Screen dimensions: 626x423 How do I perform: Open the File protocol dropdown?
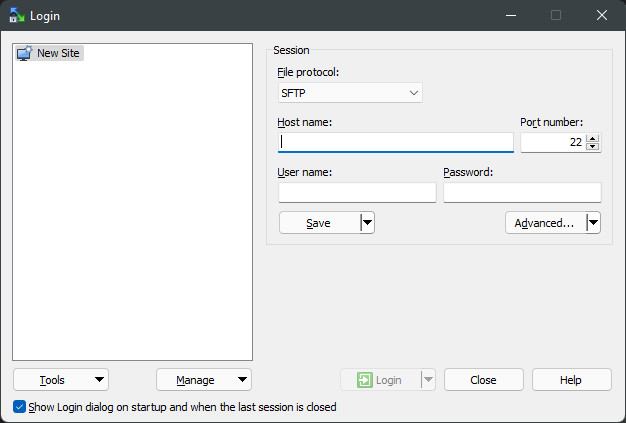pos(350,93)
